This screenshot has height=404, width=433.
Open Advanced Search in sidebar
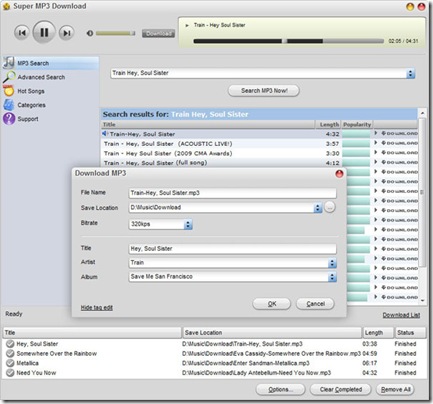coord(41,77)
